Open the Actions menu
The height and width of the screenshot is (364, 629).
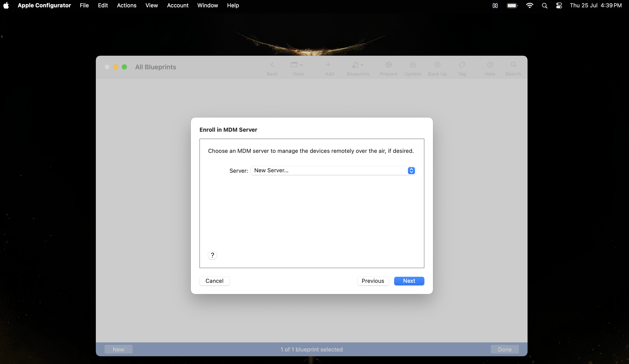(126, 5)
